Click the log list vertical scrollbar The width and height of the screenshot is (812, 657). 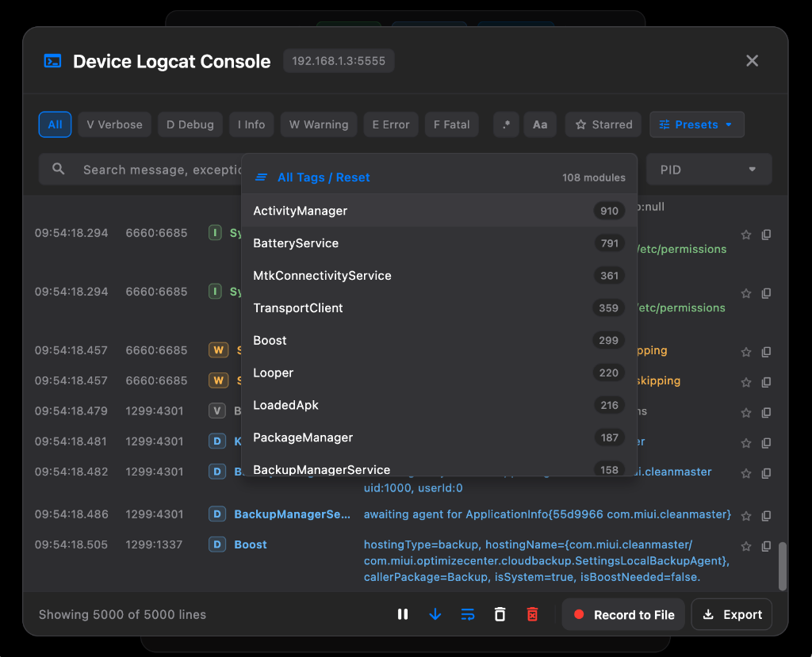(x=783, y=566)
